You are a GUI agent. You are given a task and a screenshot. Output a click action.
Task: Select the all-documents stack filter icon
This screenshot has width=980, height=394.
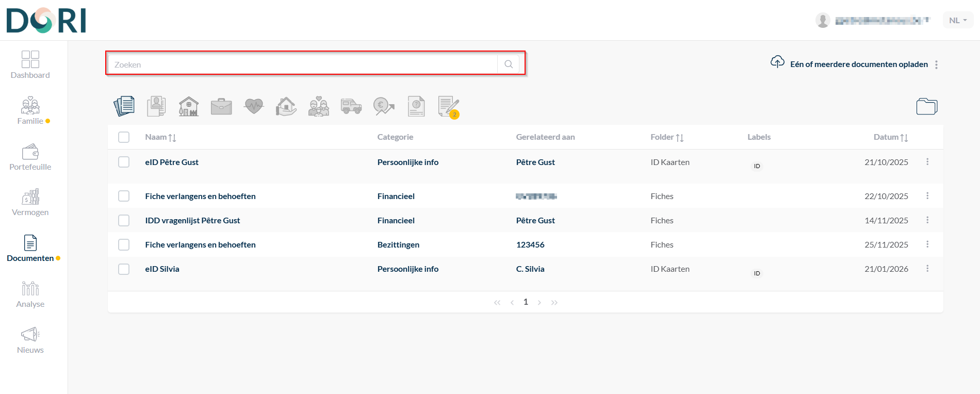124,106
